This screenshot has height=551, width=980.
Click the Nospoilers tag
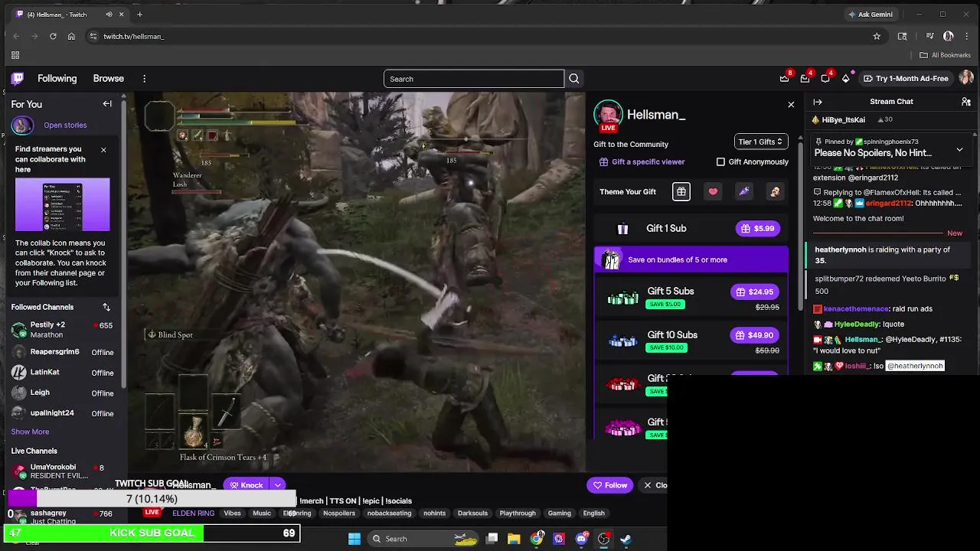click(x=339, y=514)
